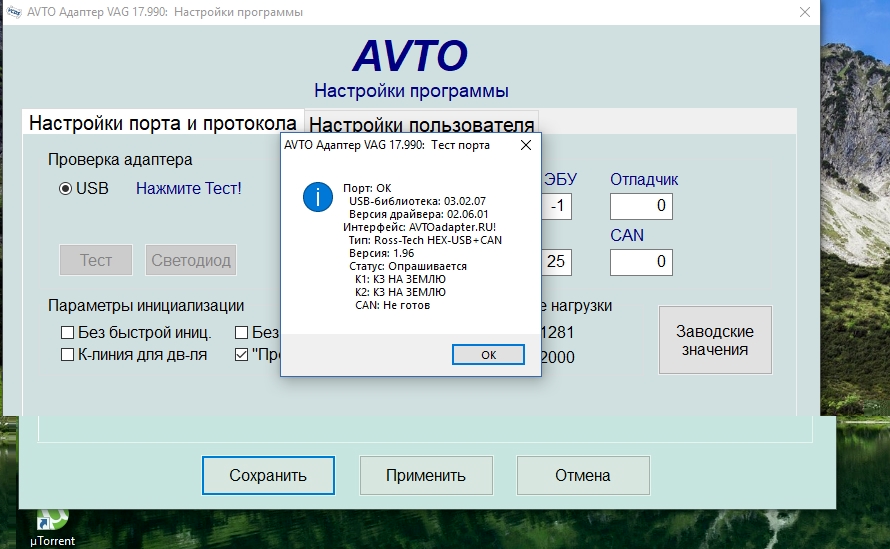Click CAN: Не готов line
Viewport: 890px width, 549px height.
(392, 305)
